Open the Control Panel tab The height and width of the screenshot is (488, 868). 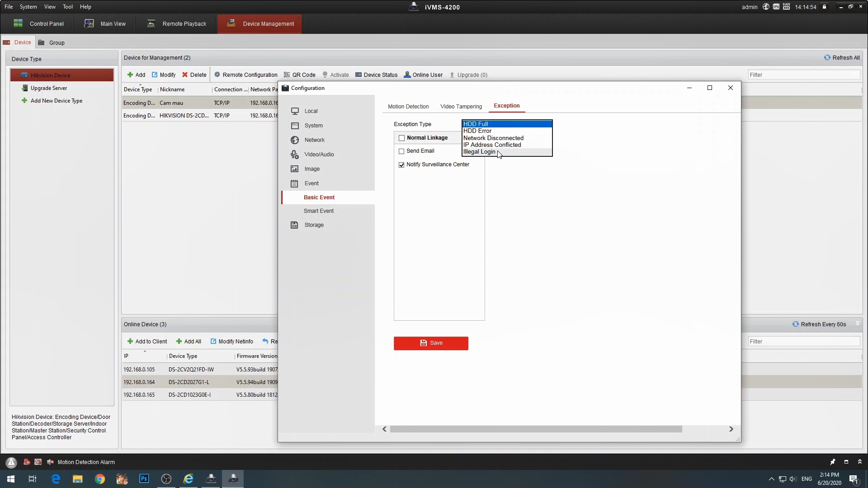click(38, 24)
